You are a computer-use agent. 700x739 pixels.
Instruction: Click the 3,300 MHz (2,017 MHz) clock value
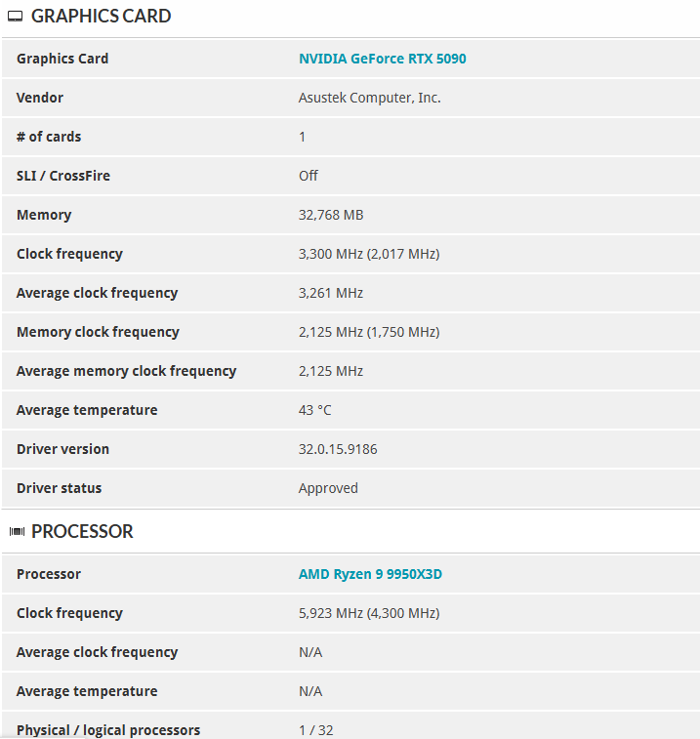coord(369,254)
